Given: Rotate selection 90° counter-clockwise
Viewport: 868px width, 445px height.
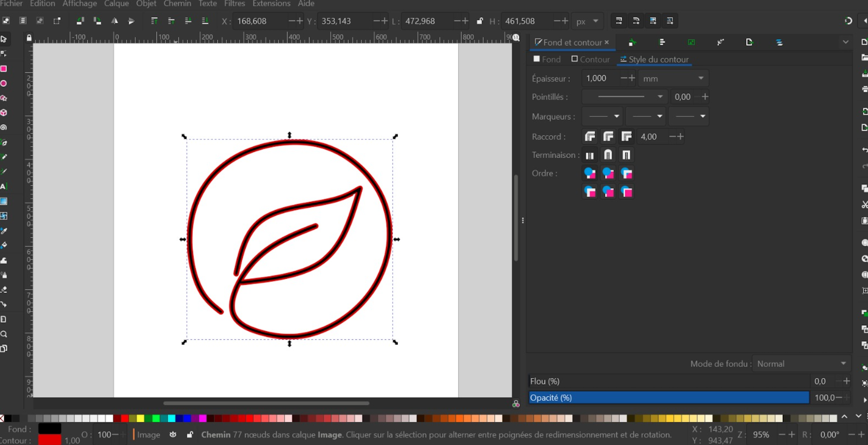Looking at the screenshot, I should tap(80, 21).
